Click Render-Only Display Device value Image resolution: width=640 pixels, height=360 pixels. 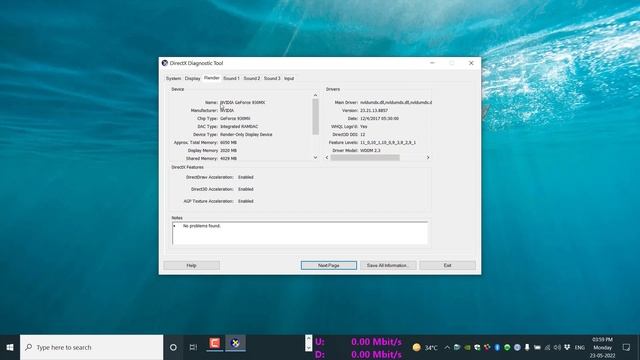click(246, 134)
